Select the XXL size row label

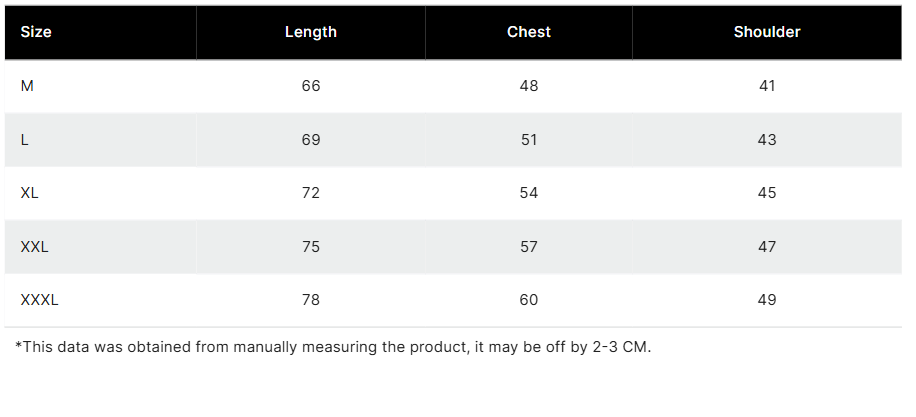coord(34,247)
